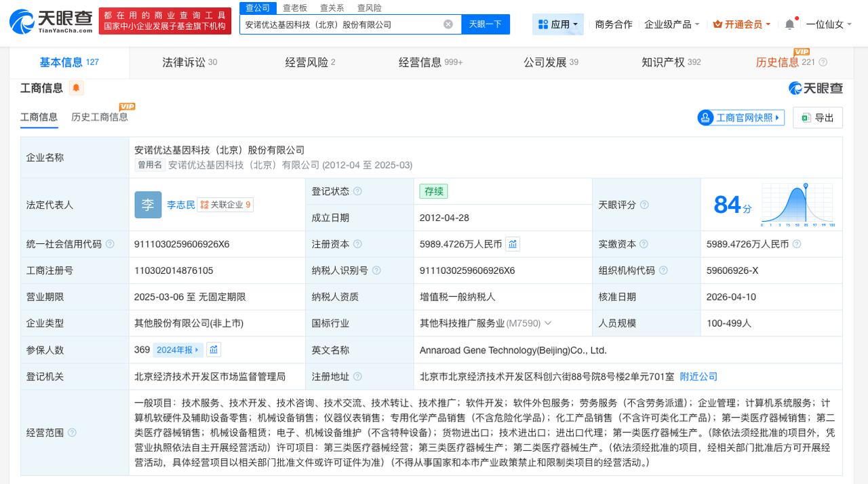Switch to the 历史工商信息 sub-tab
The width and height of the screenshot is (868, 484).
click(x=100, y=117)
